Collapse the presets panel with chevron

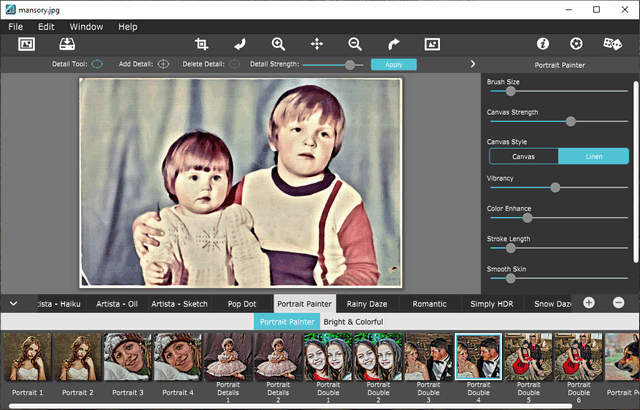click(14, 302)
